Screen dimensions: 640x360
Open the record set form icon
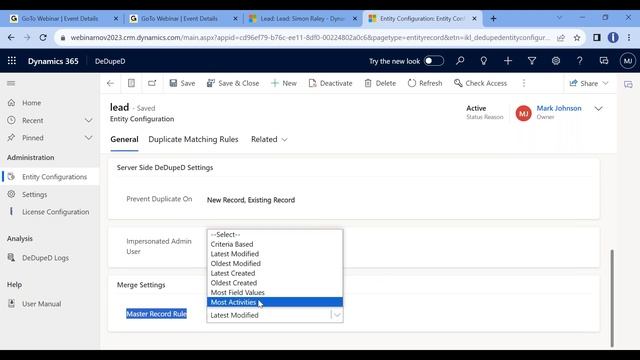pos(131,83)
